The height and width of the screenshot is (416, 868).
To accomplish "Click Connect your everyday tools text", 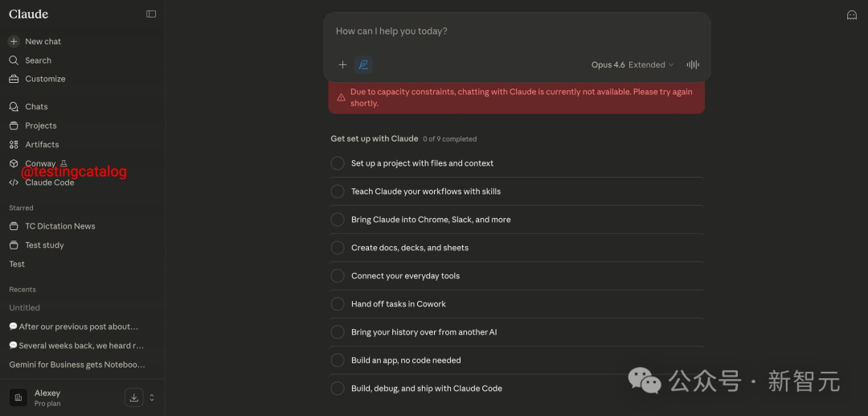I will click(x=405, y=276).
